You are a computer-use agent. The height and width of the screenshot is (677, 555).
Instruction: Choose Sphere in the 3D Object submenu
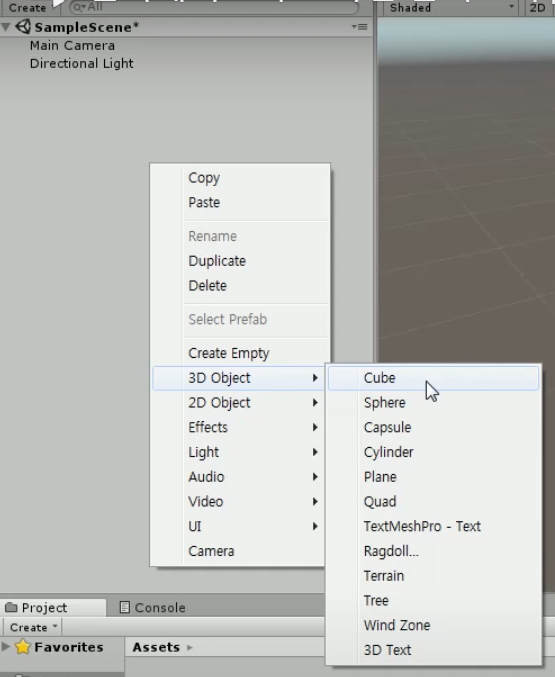pos(433,402)
